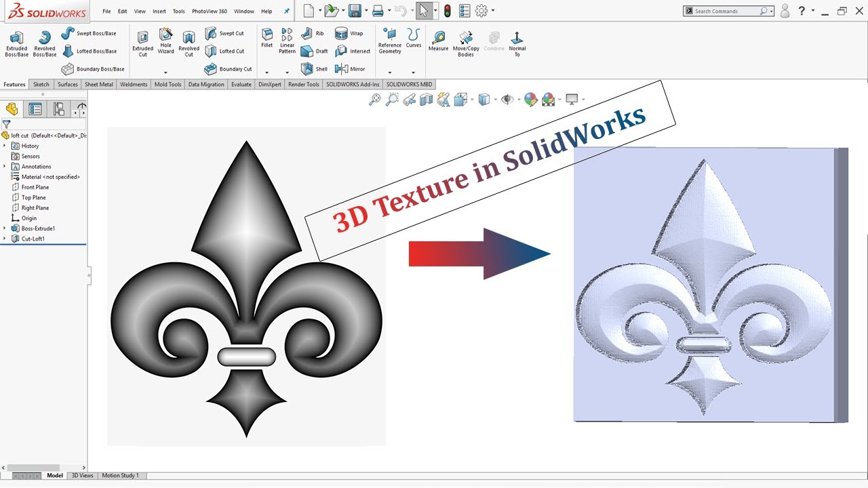Click the Shell feature
The width and height of the screenshot is (868, 488).
314,68
